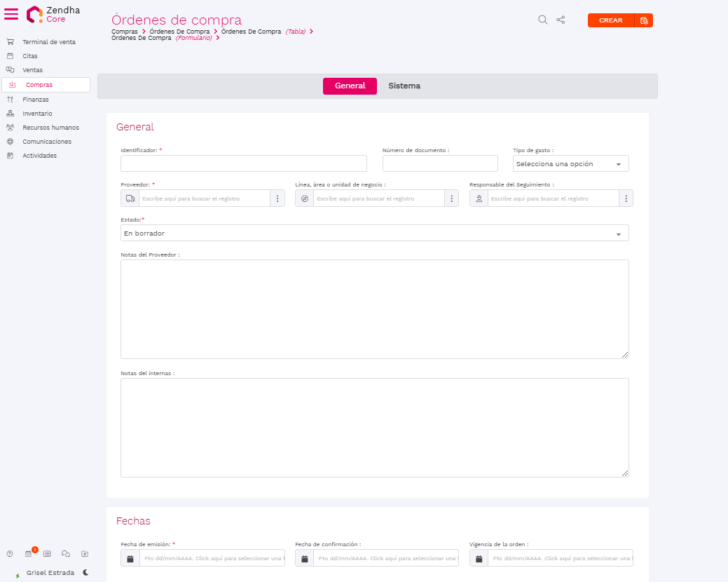Open Responsable del Seguimiento options menu
Screen dimensions: 728x582
(x=626, y=198)
